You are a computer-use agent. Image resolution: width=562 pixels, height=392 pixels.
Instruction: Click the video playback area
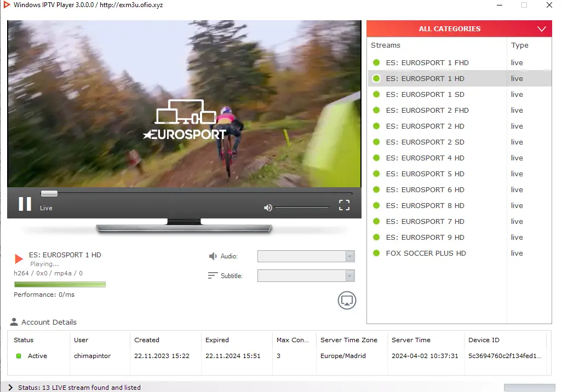184,103
